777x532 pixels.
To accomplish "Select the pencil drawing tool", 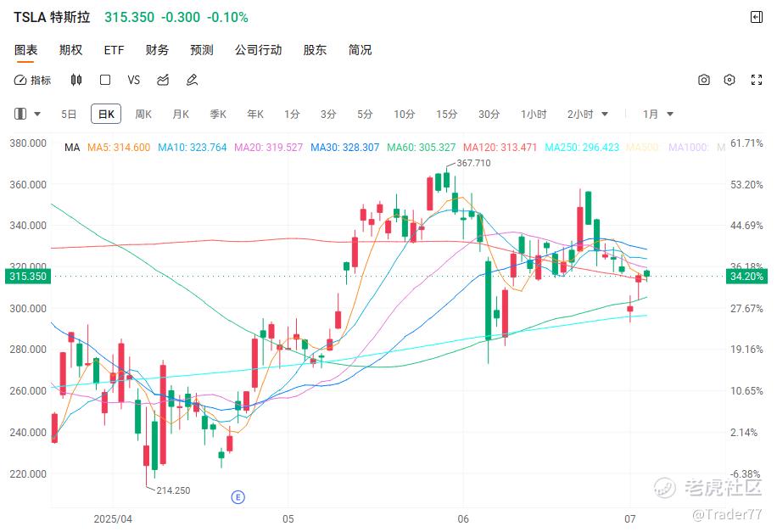I will point(193,80).
